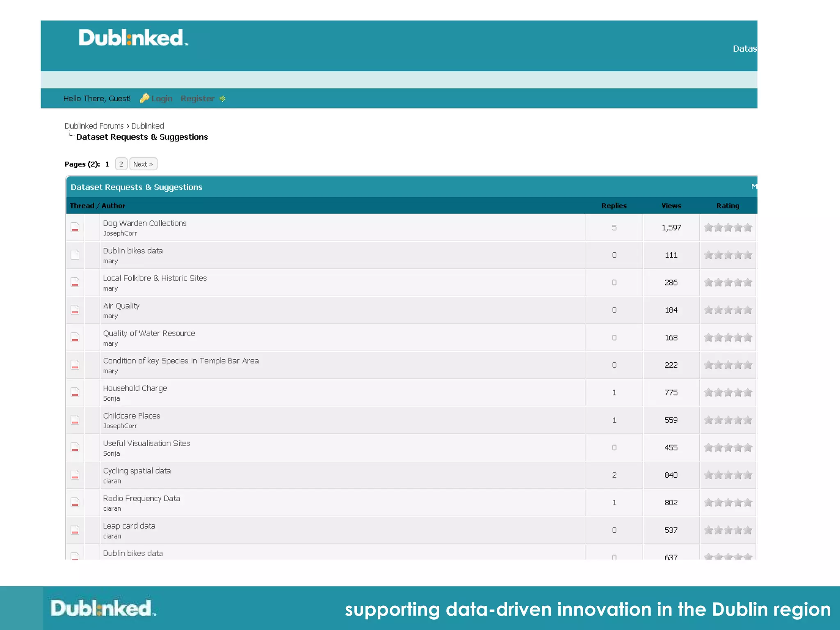This screenshot has height=630, width=840.
Task: Go to Dublinked breadcrumb link
Action: (x=148, y=126)
